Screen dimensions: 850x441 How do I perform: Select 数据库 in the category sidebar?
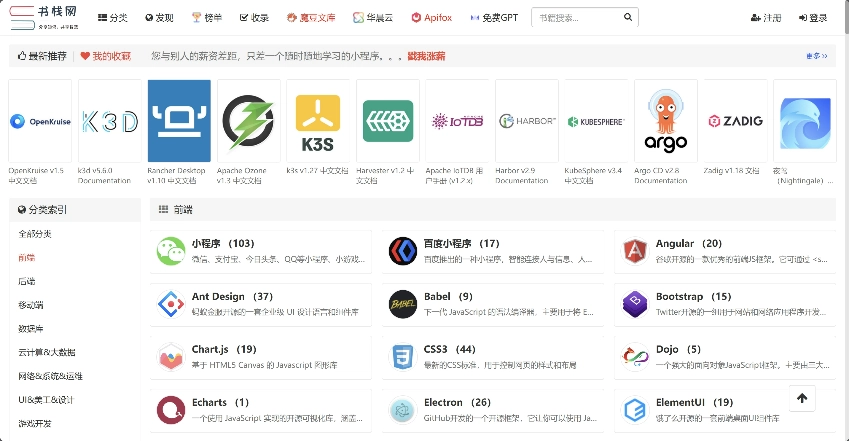[x=31, y=329]
